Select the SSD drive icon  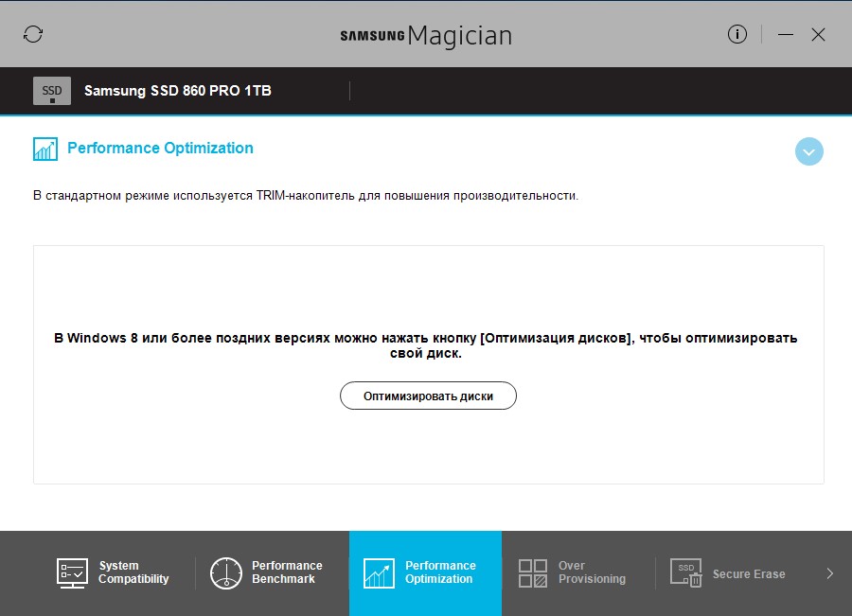coord(52,91)
